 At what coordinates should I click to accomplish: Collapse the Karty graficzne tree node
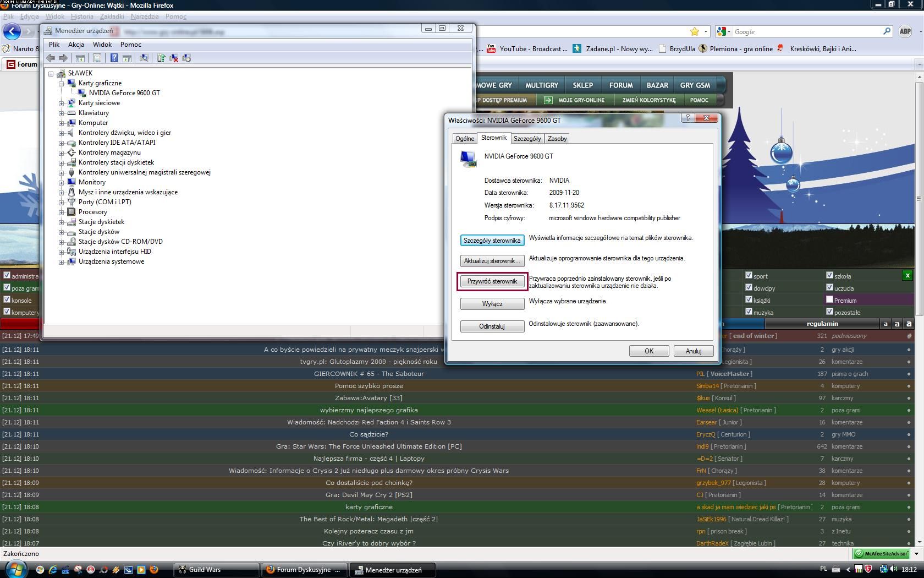(62, 83)
